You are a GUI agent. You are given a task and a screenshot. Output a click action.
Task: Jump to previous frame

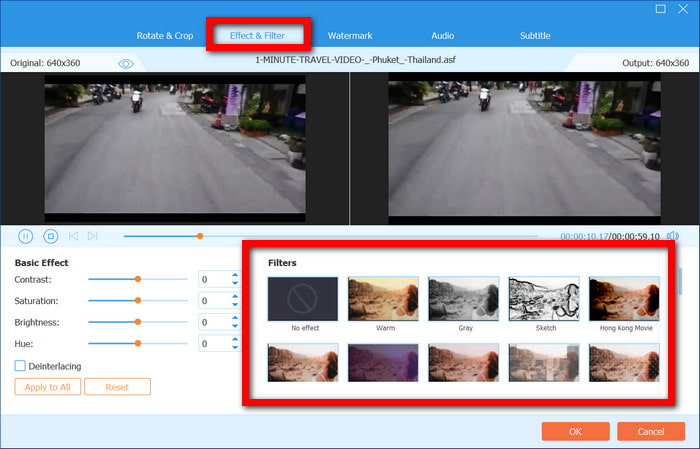tap(72, 236)
